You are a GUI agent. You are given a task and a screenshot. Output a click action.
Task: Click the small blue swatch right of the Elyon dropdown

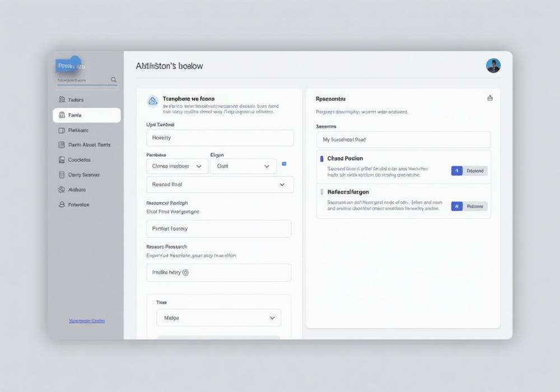coord(284,162)
